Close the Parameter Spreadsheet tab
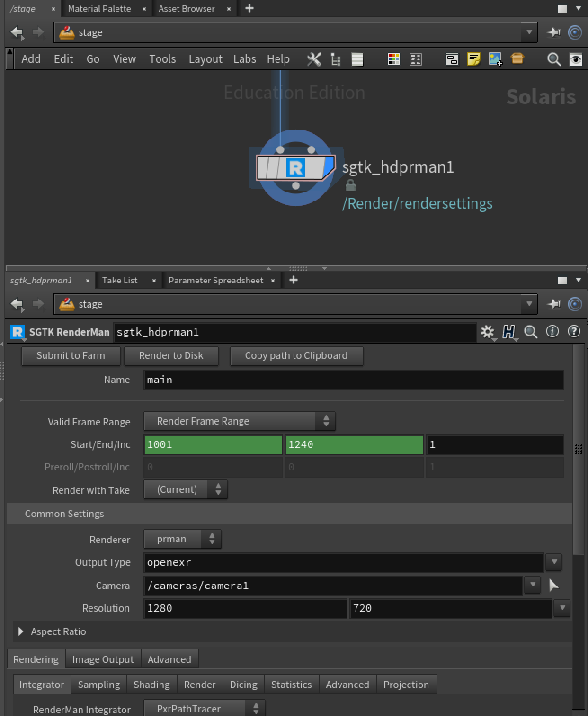Screen dimensions: 588x716 [x=273, y=281]
